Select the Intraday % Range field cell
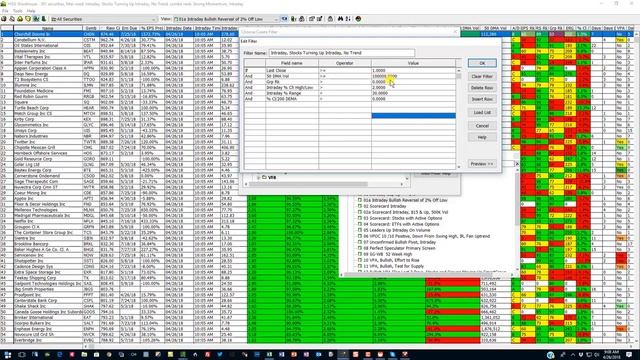Viewport: 640px width, 360px height. pyautogui.click(x=292, y=93)
